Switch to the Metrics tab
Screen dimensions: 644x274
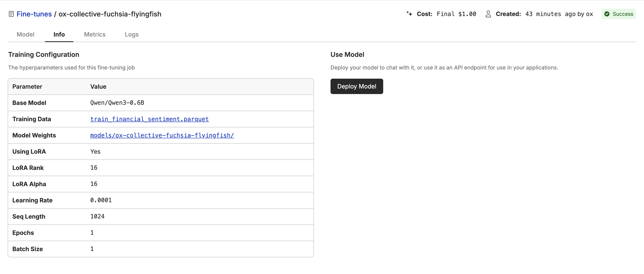click(x=94, y=35)
